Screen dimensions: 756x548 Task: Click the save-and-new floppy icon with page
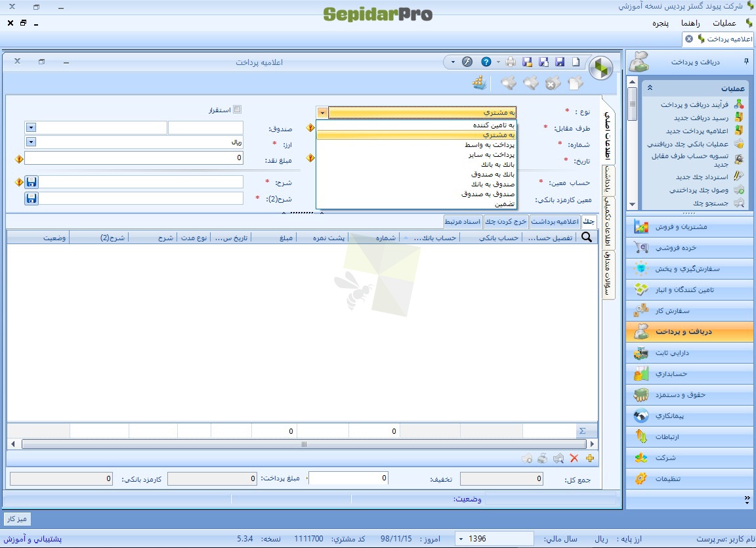tap(543, 62)
